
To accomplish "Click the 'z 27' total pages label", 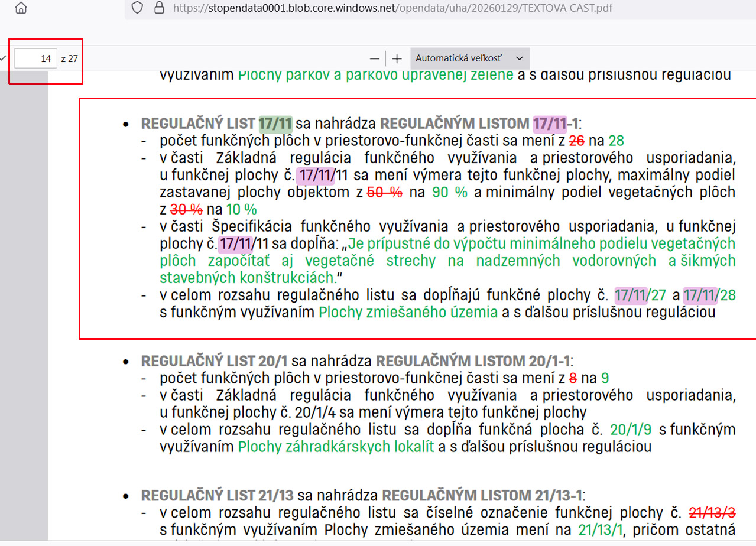I will (69, 58).
